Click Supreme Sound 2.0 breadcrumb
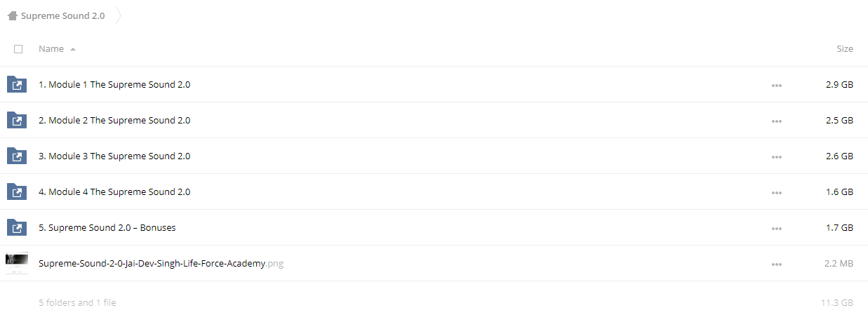 coord(63,15)
